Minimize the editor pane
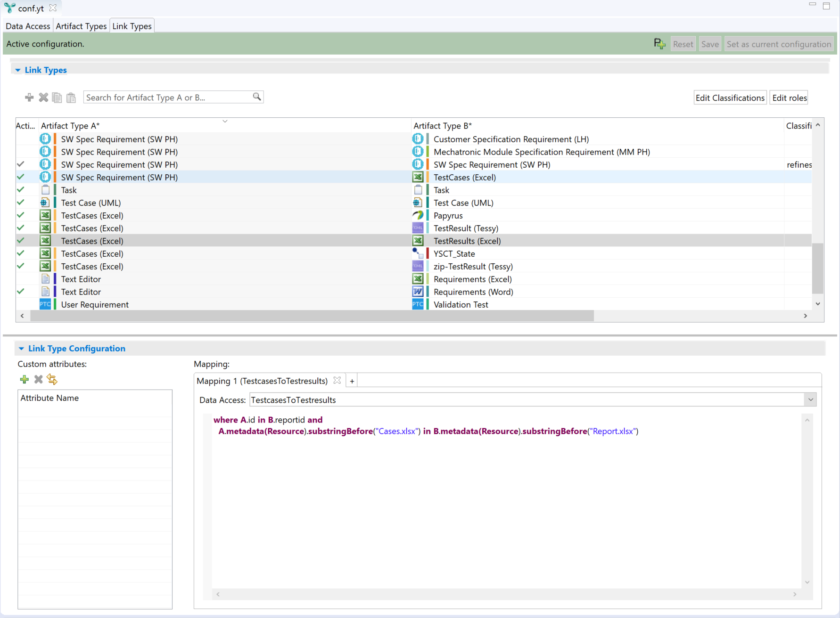This screenshot has width=840, height=618. click(x=812, y=4)
